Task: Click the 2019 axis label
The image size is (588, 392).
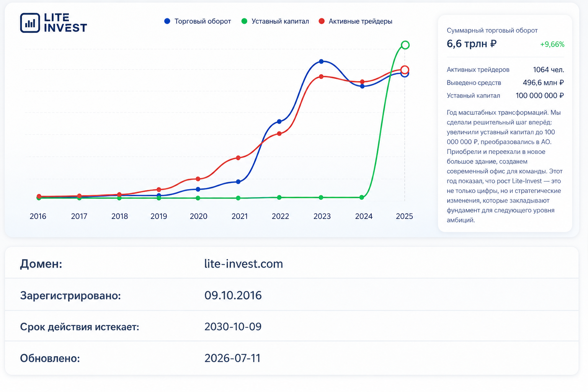Action: [x=159, y=216]
